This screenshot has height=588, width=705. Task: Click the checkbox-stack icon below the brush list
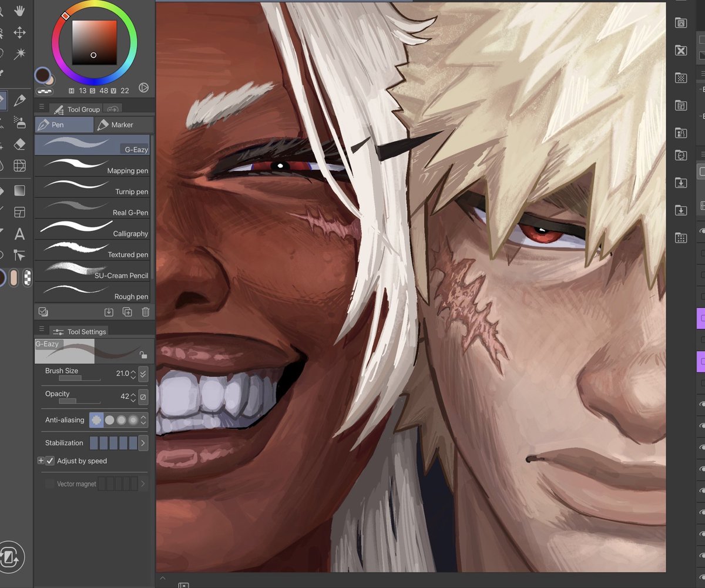click(43, 312)
